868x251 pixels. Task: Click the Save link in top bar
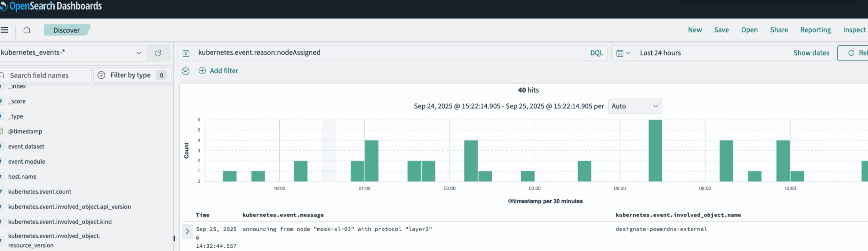[721, 30]
